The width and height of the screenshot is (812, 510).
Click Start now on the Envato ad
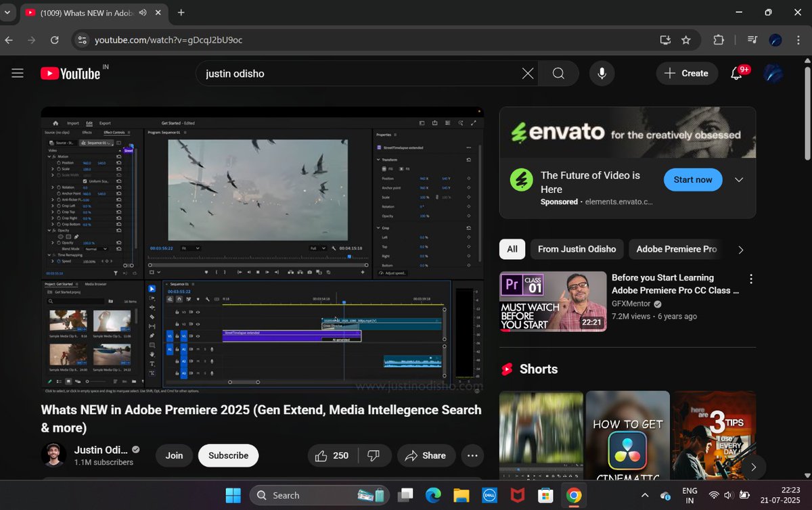pyautogui.click(x=693, y=180)
